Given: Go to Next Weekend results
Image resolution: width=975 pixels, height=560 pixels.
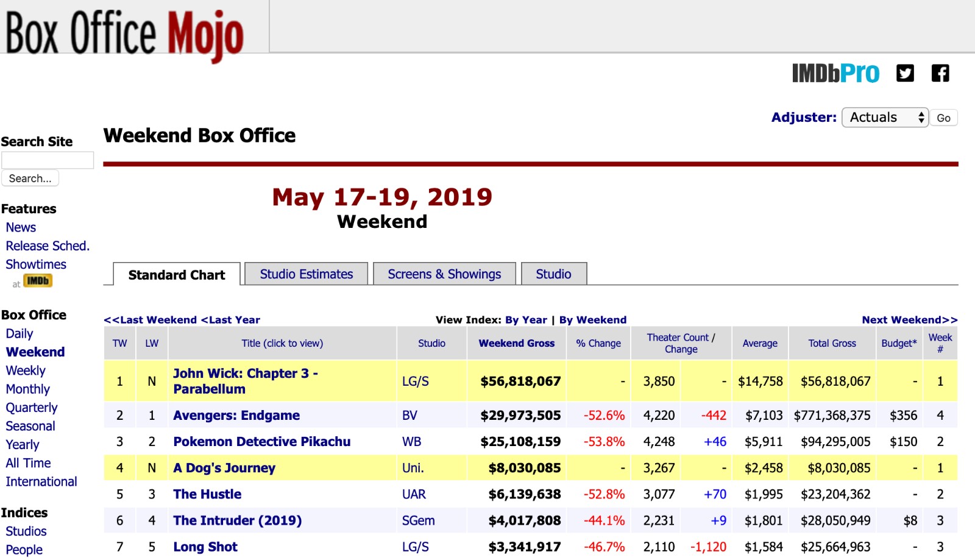Looking at the screenshot, I should click(909, 320).
